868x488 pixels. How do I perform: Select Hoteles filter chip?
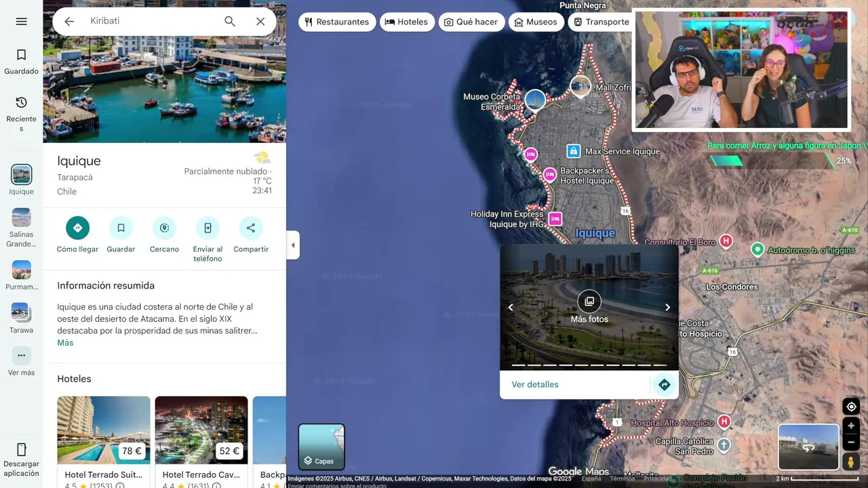(x=407, y=22)
